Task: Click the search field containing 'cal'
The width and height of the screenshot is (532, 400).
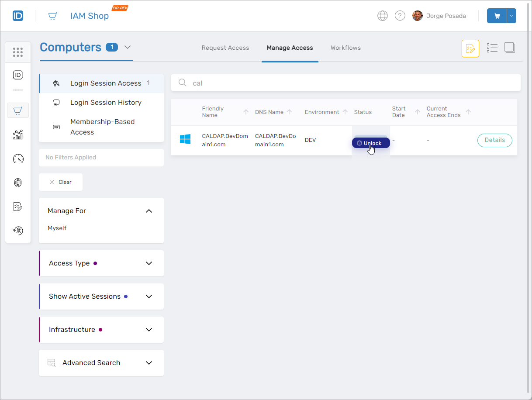Action: pos(345,83)
